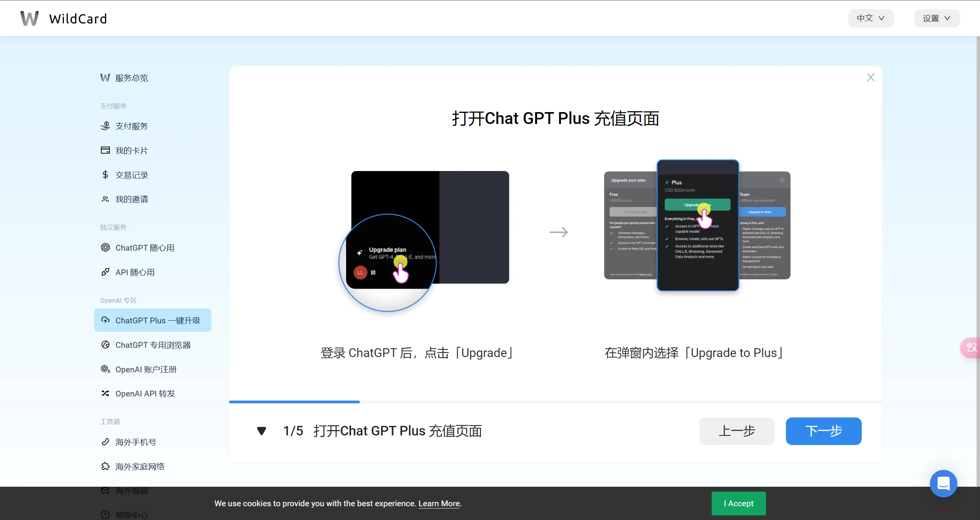Click 下一步 to go to the next step
Viewport: 980px width, 520px height.
[824, 431]
